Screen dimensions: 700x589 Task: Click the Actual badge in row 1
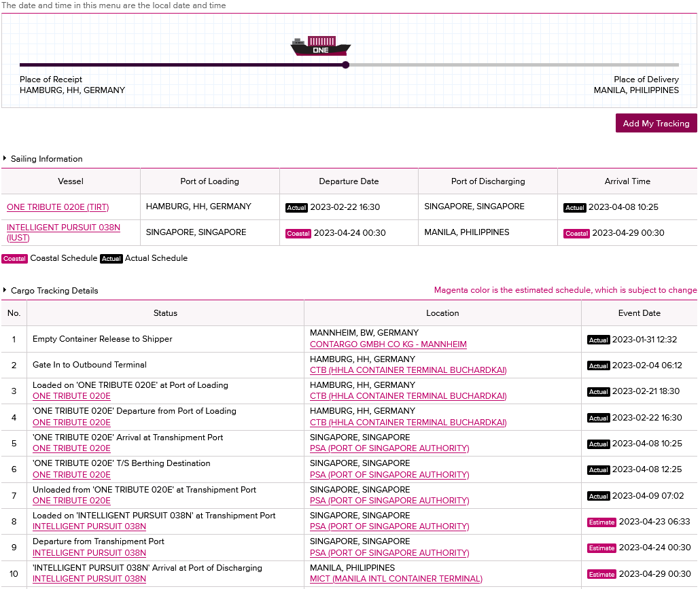pos(598,340)
